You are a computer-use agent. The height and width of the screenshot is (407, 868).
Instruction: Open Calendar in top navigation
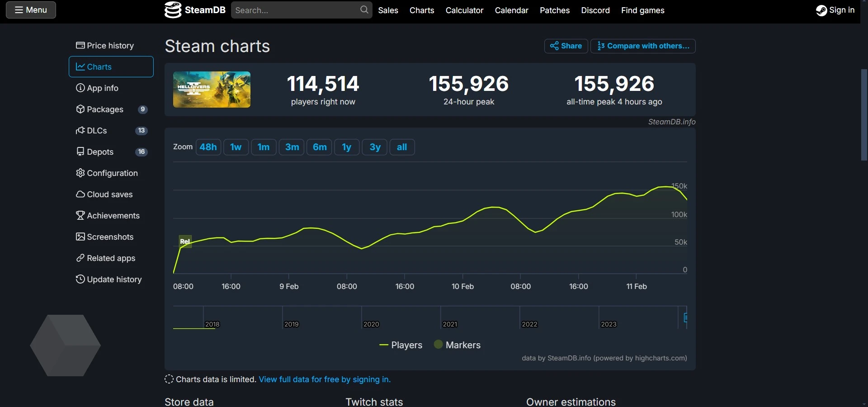pyautogui.click(x=511, y=10)
